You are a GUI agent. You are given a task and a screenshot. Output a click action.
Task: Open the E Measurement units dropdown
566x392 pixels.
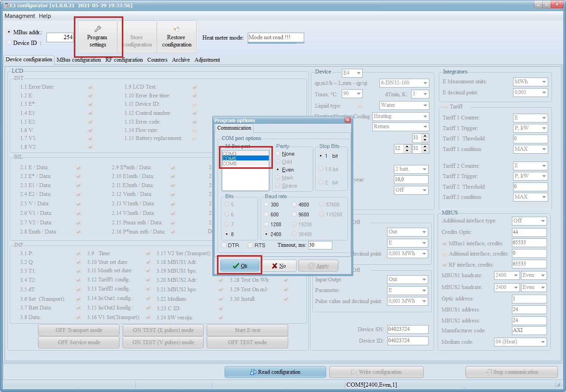click(530, 82)
